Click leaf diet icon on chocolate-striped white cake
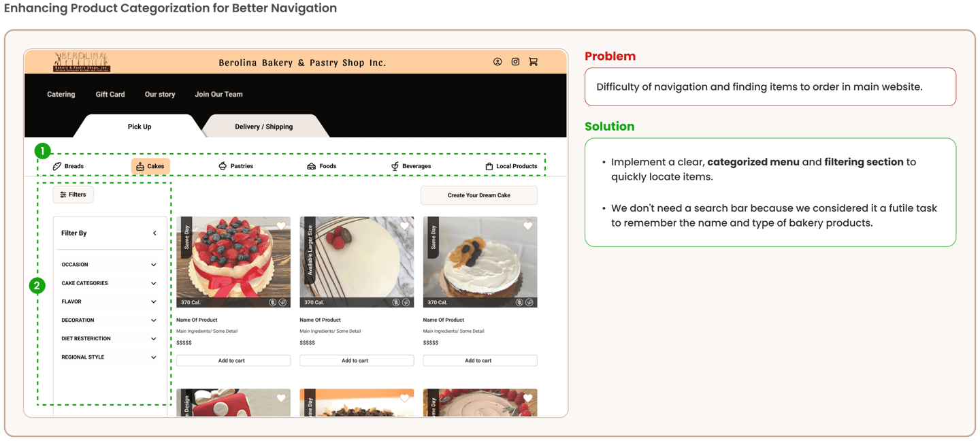 (x=406, y=302)
